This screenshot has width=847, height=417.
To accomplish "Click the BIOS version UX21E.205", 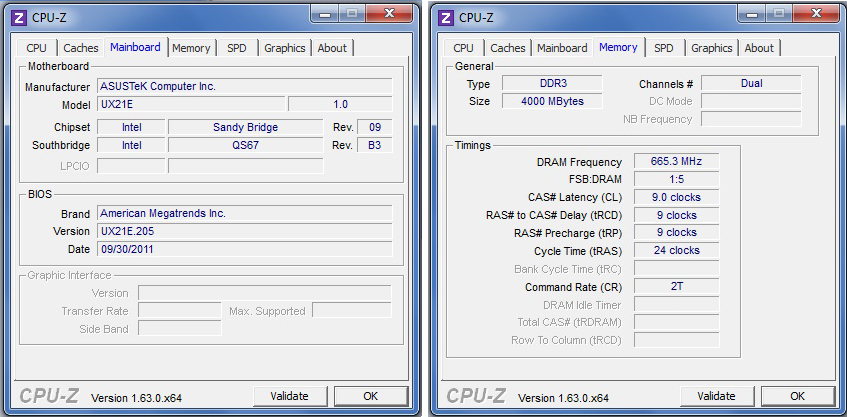I will pyautogui.click(x=245, y=231).
